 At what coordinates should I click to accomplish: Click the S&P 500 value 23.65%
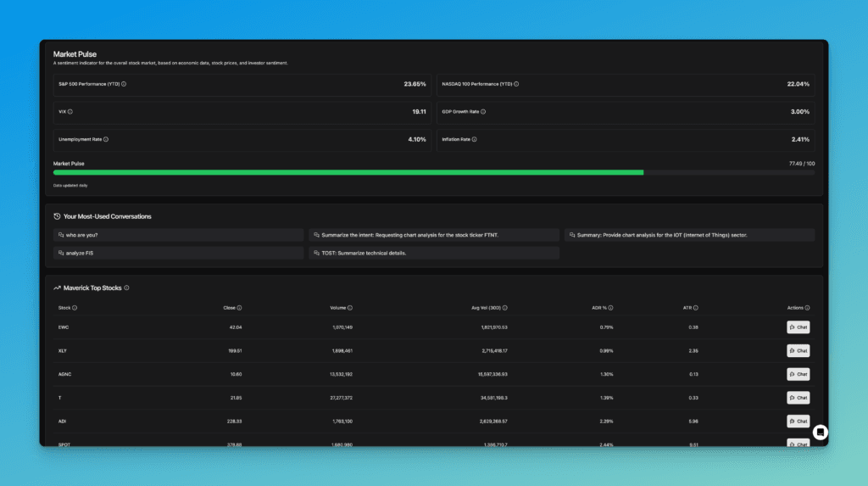tap(415, 84)
